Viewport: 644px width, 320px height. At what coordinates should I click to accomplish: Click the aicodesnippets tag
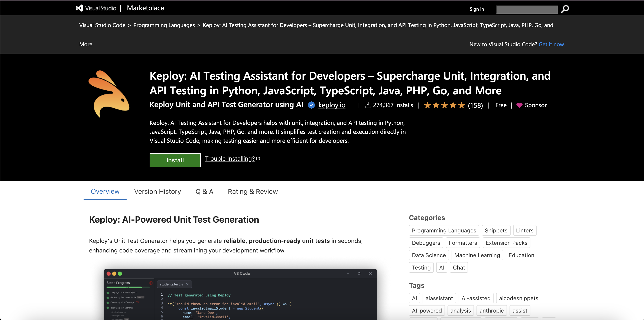click(x=518, y=298)
